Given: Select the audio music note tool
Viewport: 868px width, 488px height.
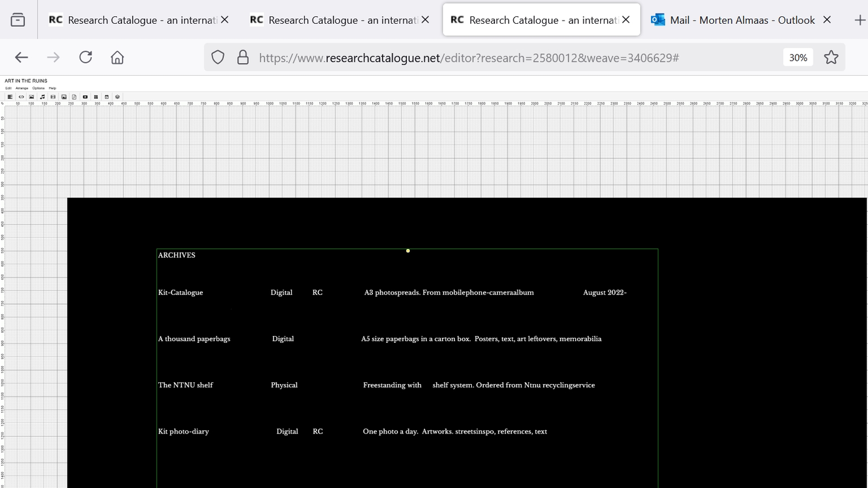Looking at the screenshot, I should (x=43, y=97).
